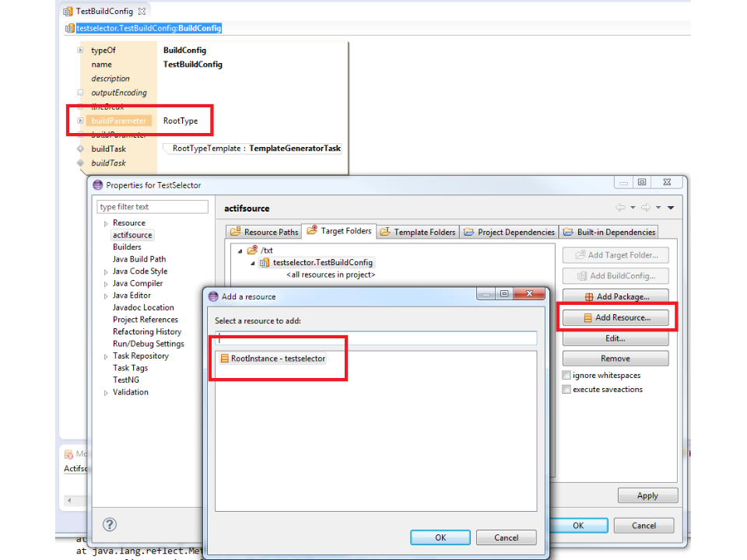Select Java Build Path in the tree
This screenshot has height=560, width=747.
pyautogui.click(x=139, y=259)
